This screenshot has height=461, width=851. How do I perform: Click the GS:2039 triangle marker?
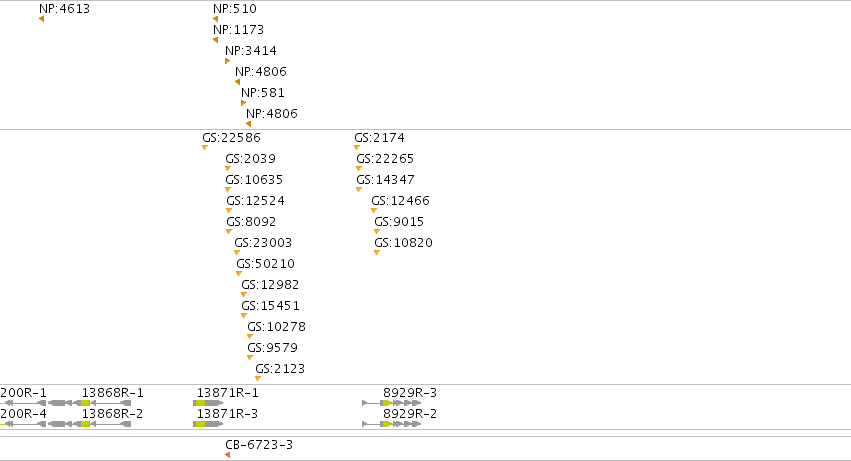228,169
